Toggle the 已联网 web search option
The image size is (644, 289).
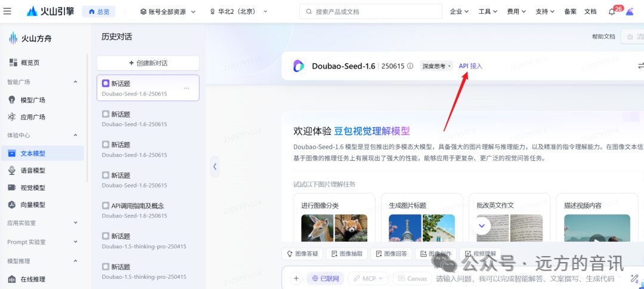(326, 278)
